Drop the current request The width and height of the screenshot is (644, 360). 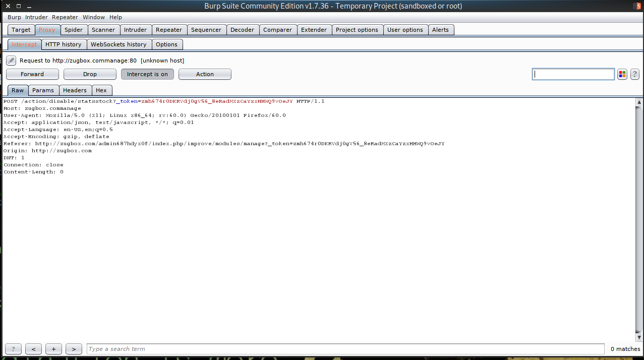click(90, 74)
